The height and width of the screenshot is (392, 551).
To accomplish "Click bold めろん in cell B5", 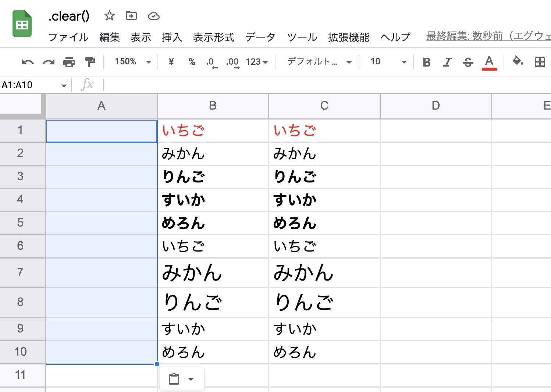I will click(183, 223).
